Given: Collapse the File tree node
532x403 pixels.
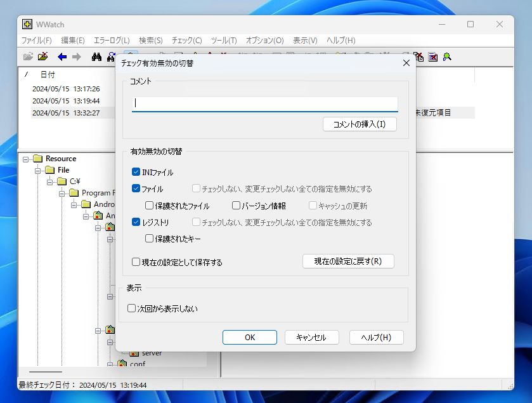Looking at the screenshot, I should coord(37,169).
